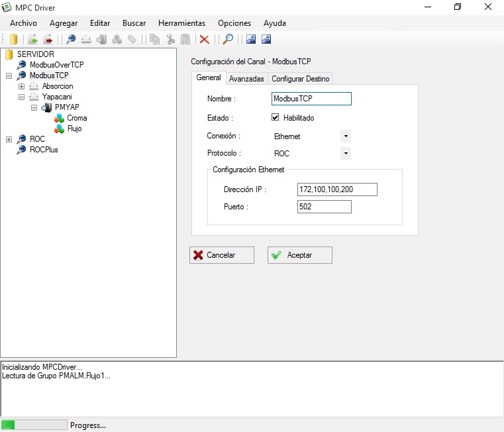Switch to the General tab

[209, 78]
